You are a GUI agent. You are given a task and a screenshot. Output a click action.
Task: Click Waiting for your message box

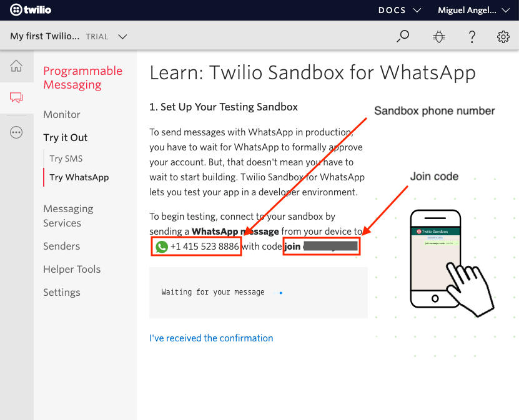259,293
